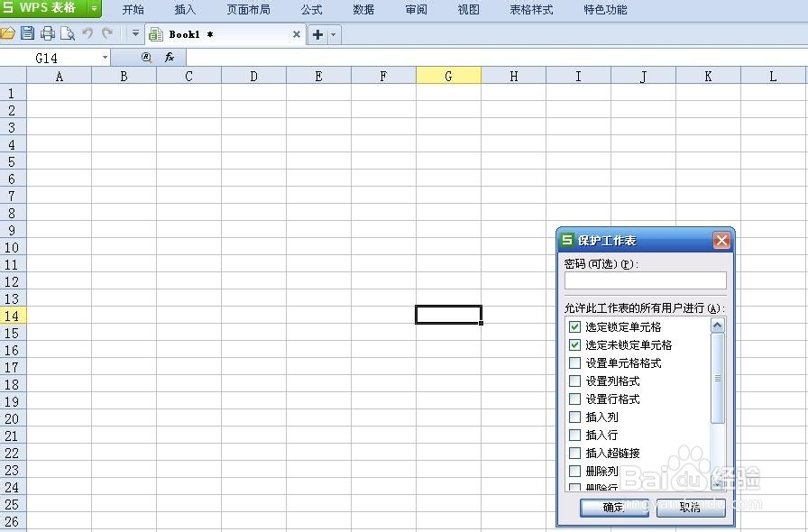The image size is (808, 532).
Task: Open Print Preview
Action: pos(67,32)
